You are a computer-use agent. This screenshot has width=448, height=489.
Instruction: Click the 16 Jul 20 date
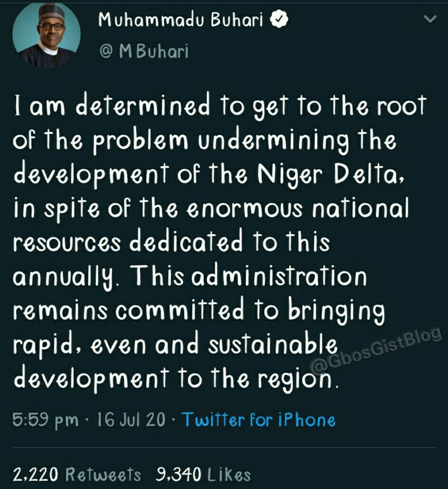pos(131,420)
